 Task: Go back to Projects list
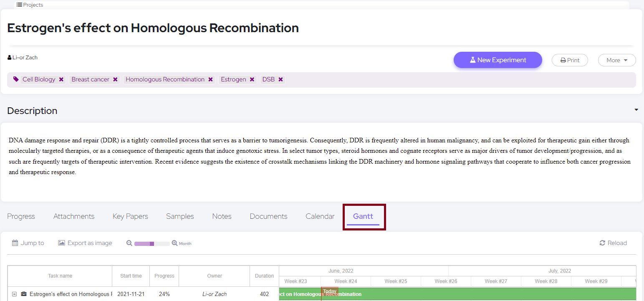click(x=30, y=5)
